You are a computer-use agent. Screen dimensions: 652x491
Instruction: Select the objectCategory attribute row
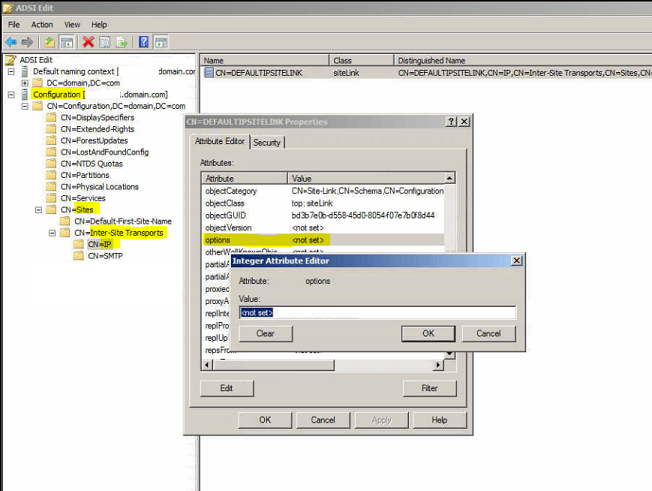pos(323,191)
